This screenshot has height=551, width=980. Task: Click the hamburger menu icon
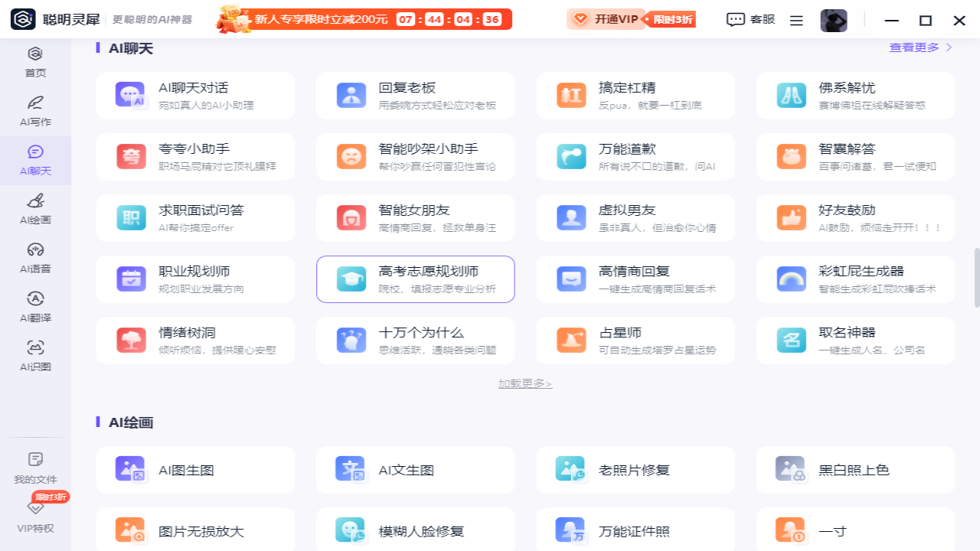(796, 21)
